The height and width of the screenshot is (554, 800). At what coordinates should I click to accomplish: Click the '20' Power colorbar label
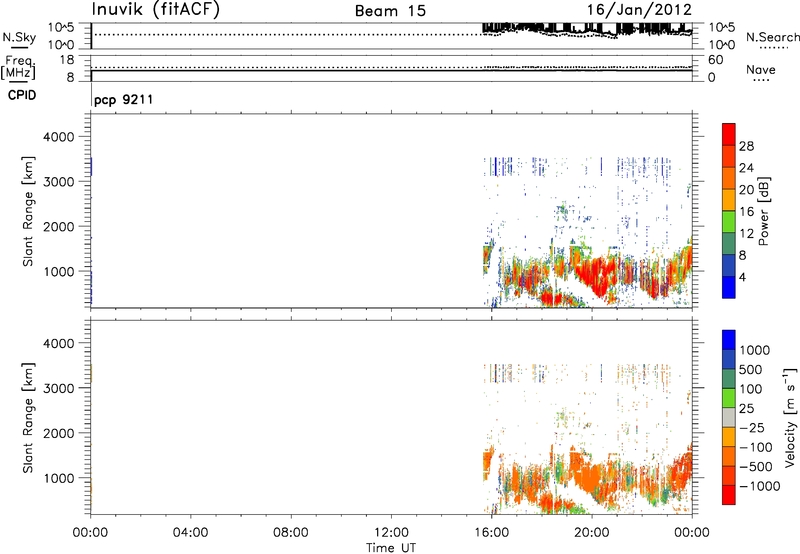point(746,190)
